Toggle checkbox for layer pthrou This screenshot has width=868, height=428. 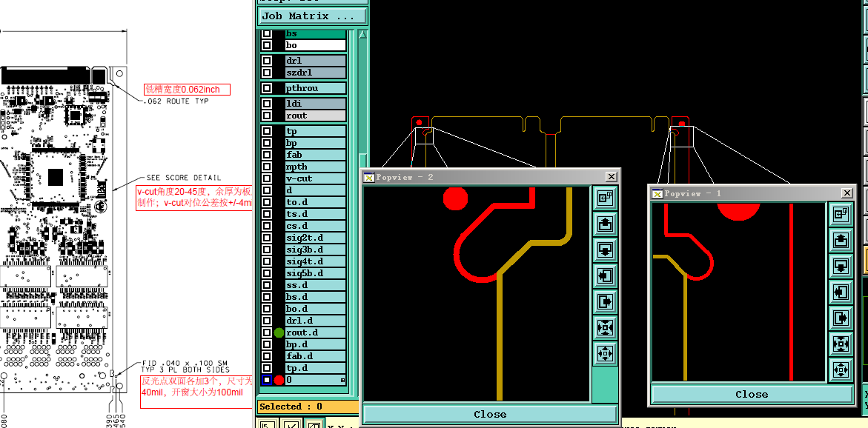267,88
